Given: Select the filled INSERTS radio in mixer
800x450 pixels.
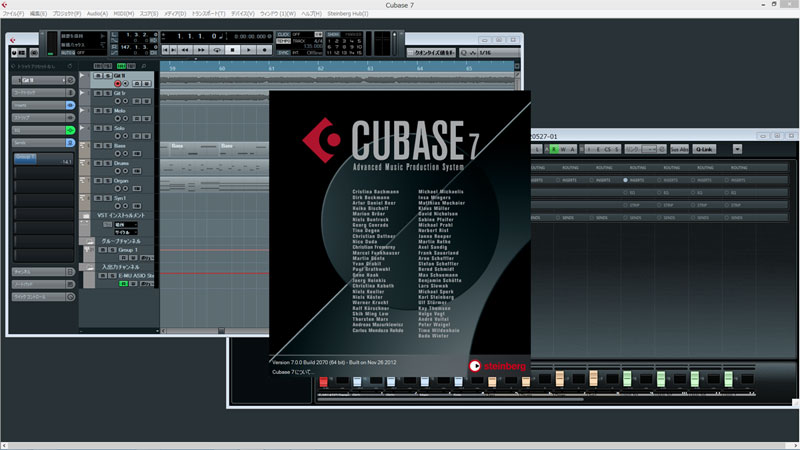Looking at the screenshot, I should pos(626,180).
